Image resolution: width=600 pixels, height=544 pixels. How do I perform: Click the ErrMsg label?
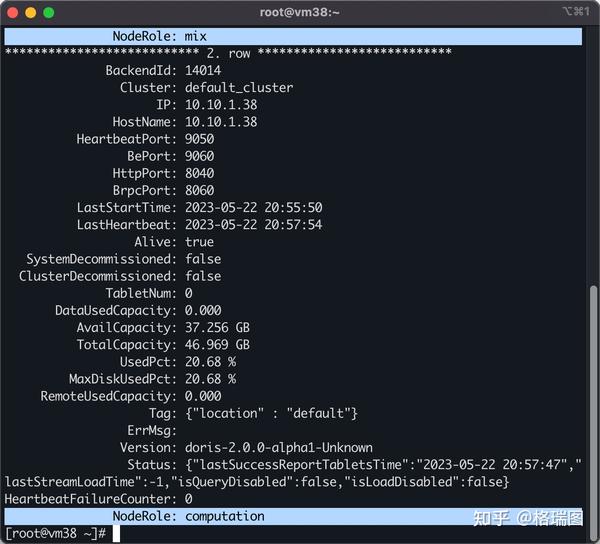click(152, 431)
